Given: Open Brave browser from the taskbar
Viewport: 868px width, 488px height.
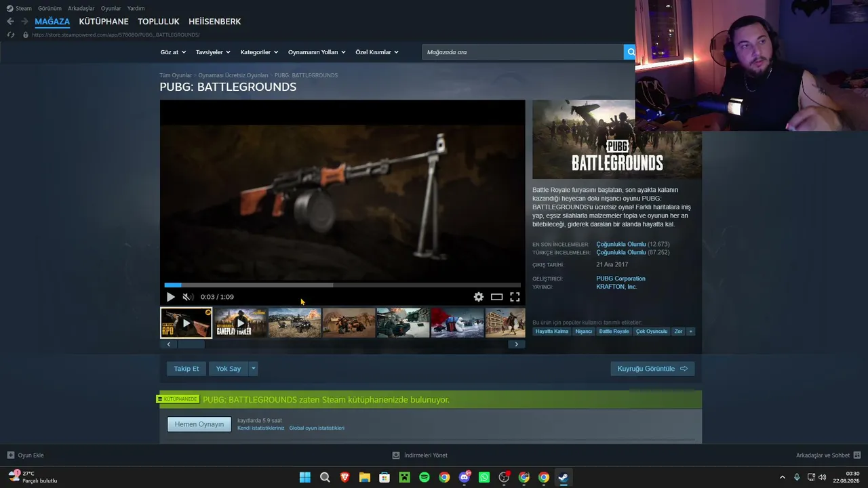Looking at the screenshot, I should [x=344, y=477].
